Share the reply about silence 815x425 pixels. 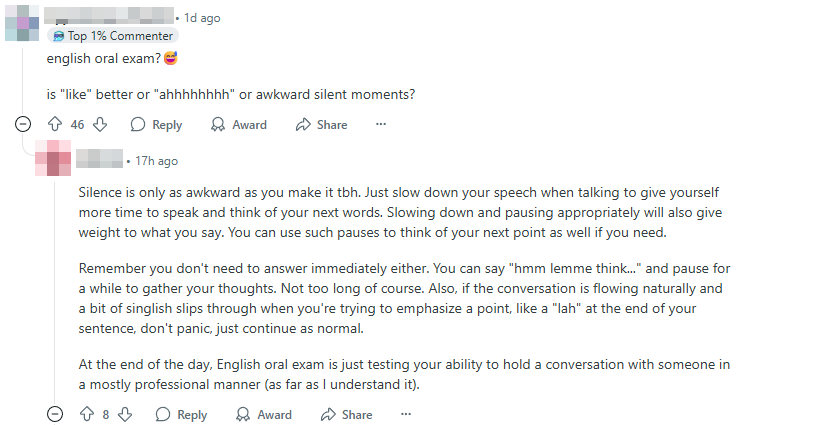(x=346, y=415)
